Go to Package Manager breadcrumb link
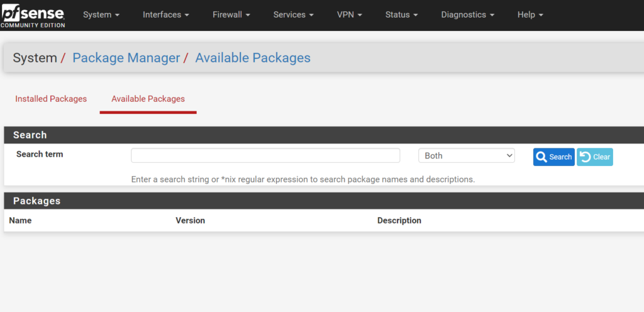This screenshot has height=312, width=644. point(126,58)
